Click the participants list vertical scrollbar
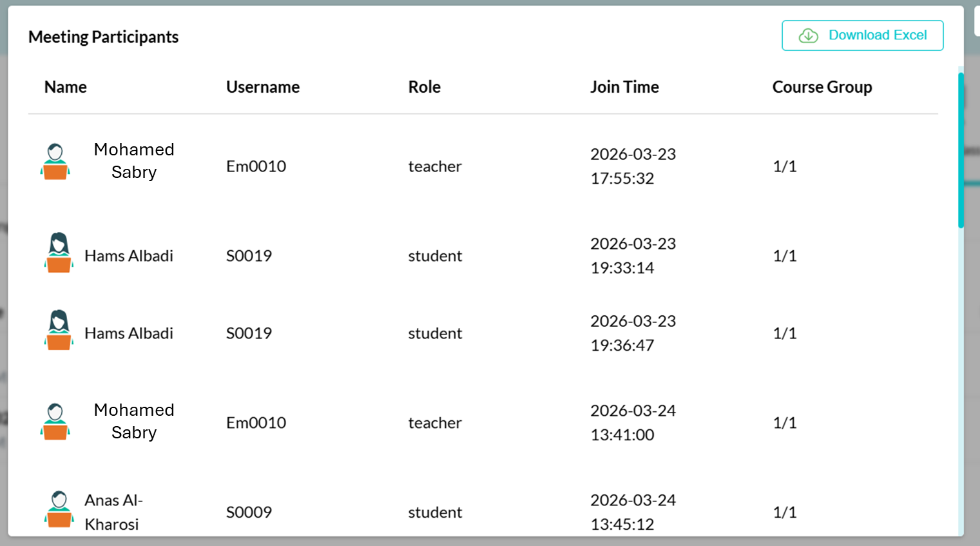Image resolution: width=980 pixels, height=546 pixels. coord(961,150)
